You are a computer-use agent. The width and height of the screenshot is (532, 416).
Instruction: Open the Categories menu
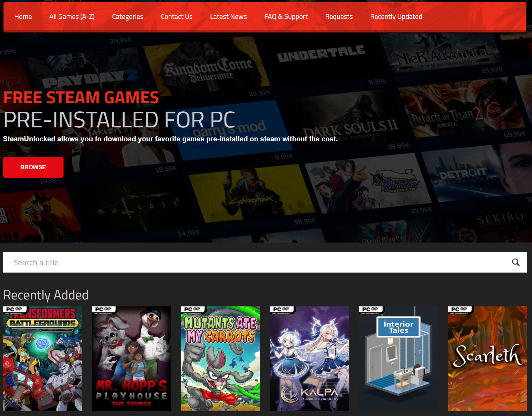127,17
